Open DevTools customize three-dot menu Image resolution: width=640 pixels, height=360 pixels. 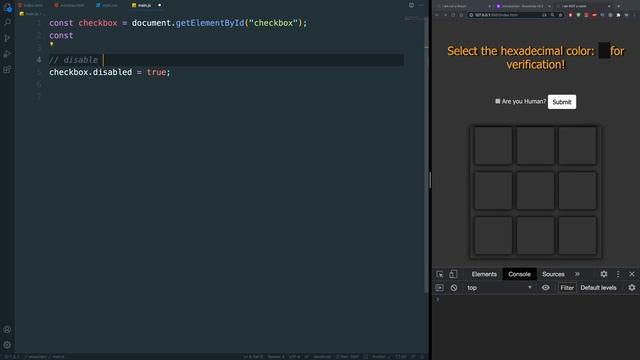pos(618,274)
